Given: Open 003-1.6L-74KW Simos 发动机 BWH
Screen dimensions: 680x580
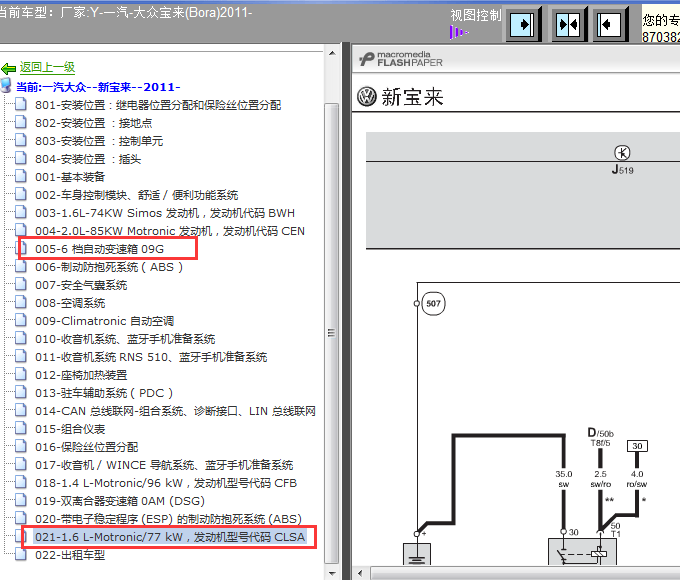Looking at the screenshot, I should click(165, 213).
